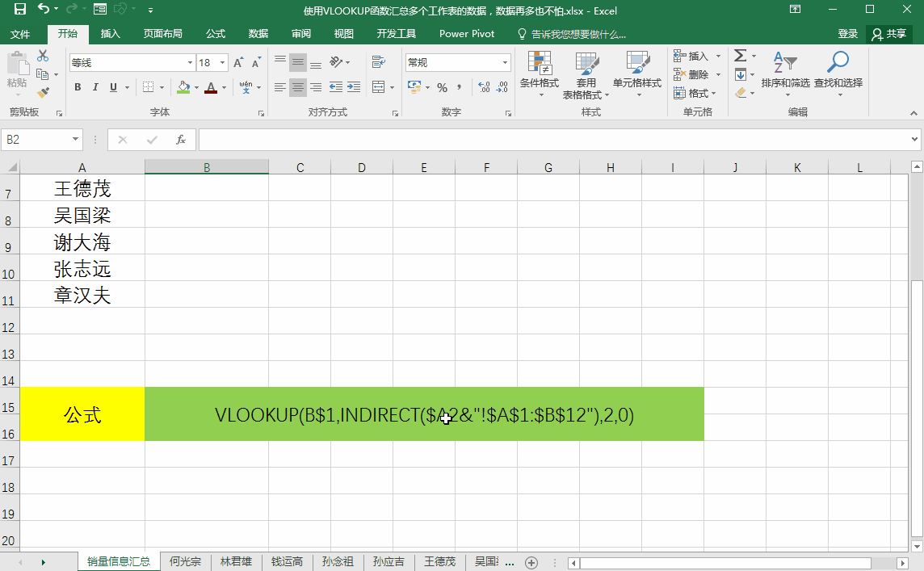This screenshot has width=924, height=571.
Task: Wrap text in cell icon
Action: tap(379, 62)
